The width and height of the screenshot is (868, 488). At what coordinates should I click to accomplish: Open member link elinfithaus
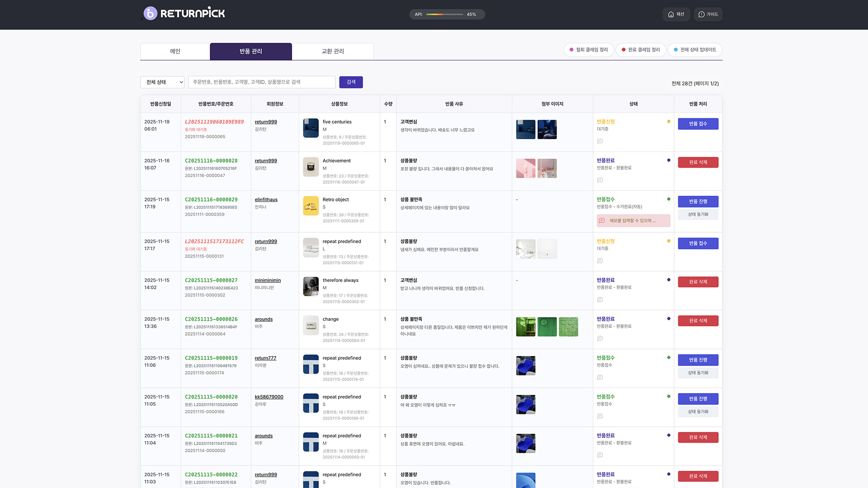(266, 200)
